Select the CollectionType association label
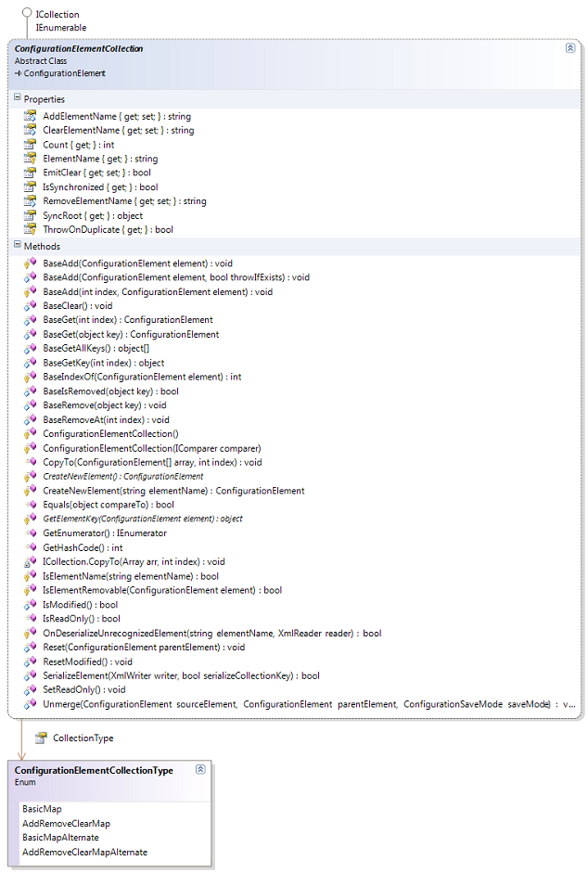 (x=83, y=738)
